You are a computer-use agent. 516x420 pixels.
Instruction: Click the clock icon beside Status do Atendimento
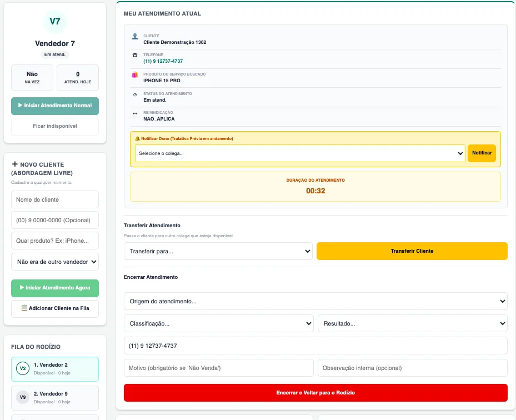[x=135, y=94]
